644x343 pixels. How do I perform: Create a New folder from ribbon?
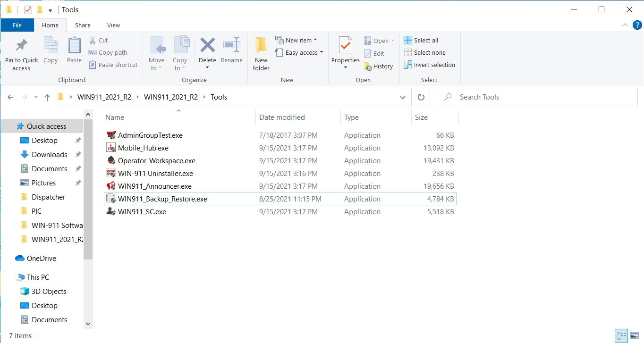coord(261,54)
